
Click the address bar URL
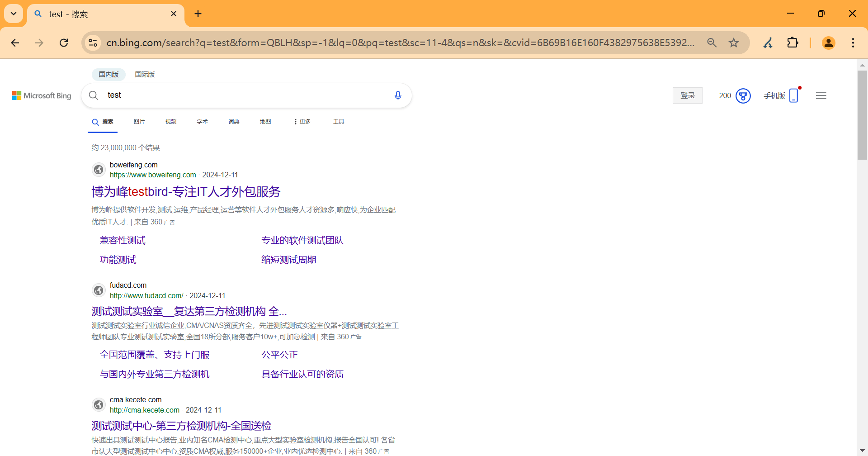400,43
